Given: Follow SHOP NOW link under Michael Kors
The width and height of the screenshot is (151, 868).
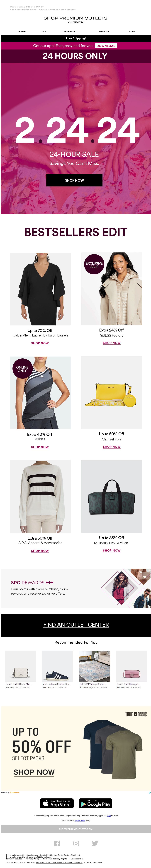Looking at the screenshot, I should 112,447.
